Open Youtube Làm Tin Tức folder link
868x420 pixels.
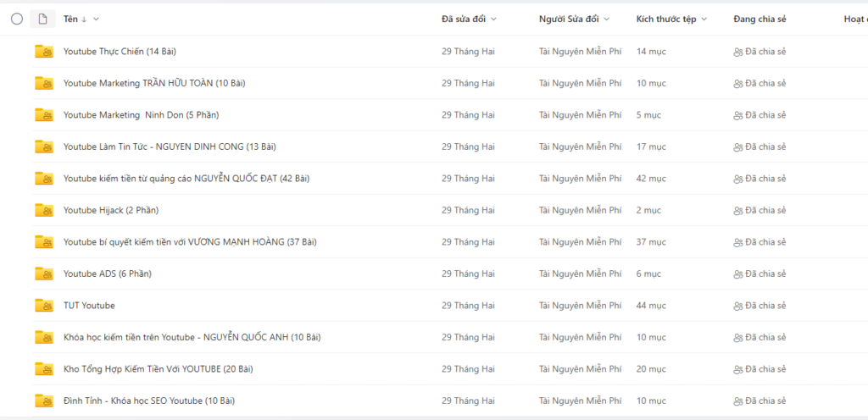170,146
